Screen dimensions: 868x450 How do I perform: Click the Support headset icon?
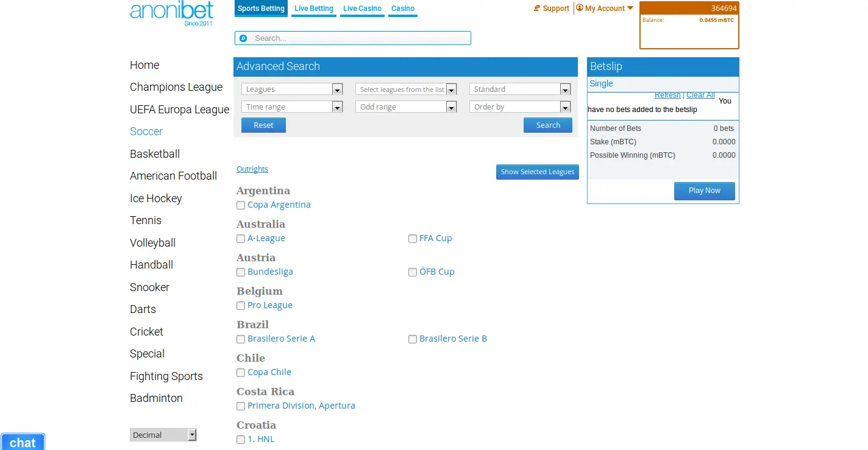click(537, 9)
